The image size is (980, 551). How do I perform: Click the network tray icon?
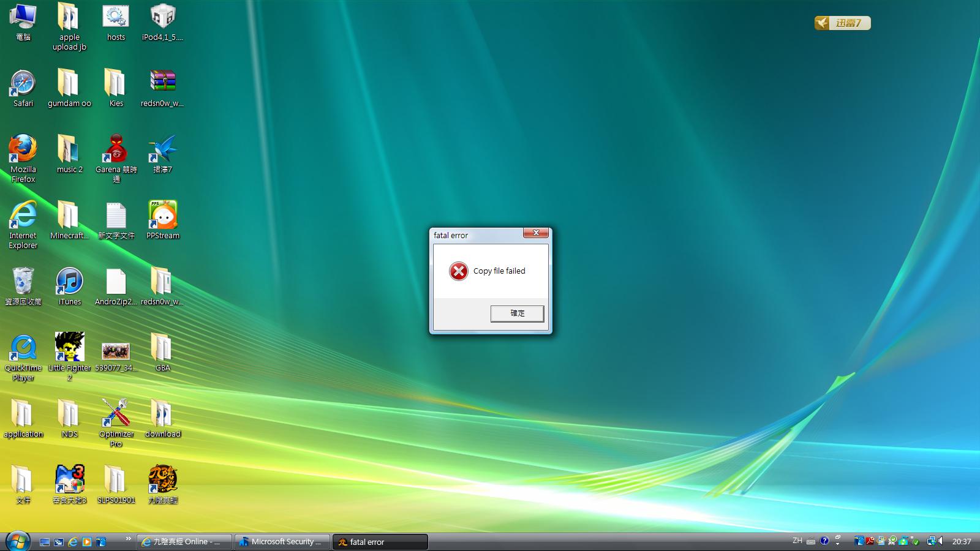point(932,541)
